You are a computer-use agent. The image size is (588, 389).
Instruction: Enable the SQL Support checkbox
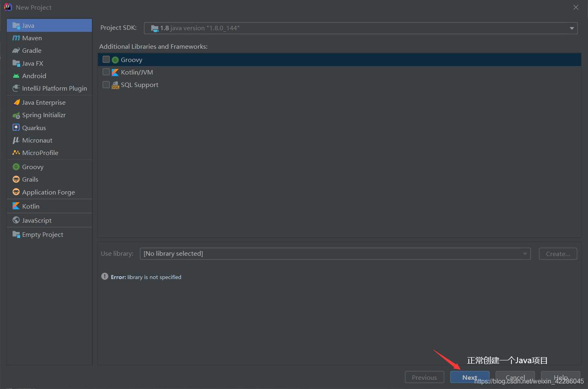[x=106, y=85]
